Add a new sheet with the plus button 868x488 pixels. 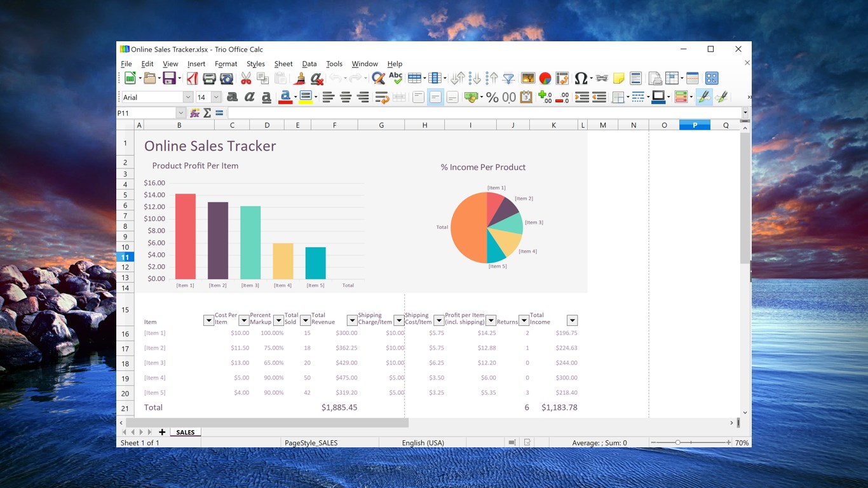(x=162, y=432)
